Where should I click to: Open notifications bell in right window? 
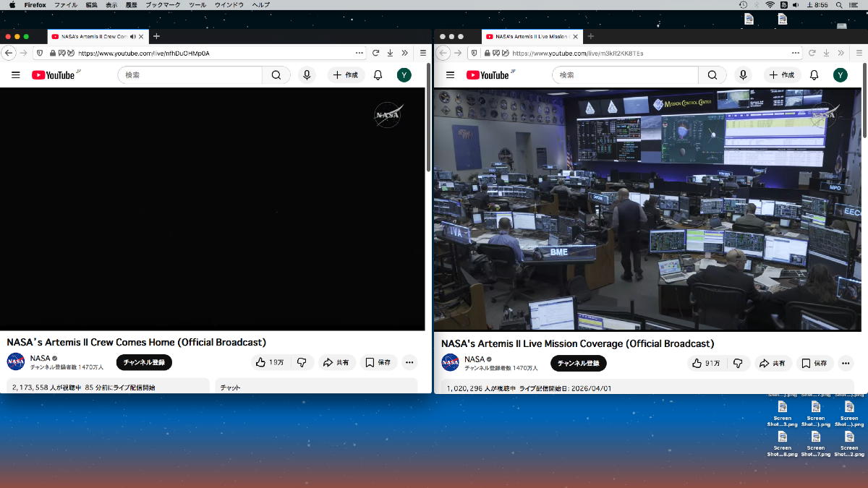pos(814,75)
